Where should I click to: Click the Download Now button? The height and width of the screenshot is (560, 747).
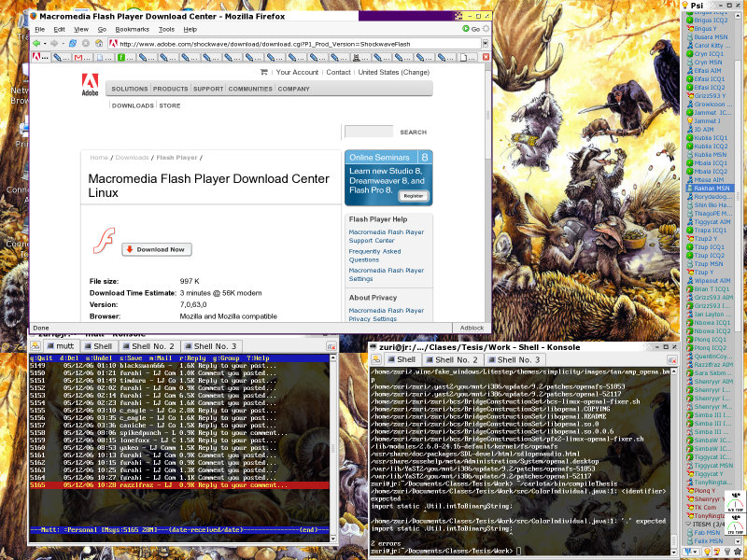[x=156, y=249]
